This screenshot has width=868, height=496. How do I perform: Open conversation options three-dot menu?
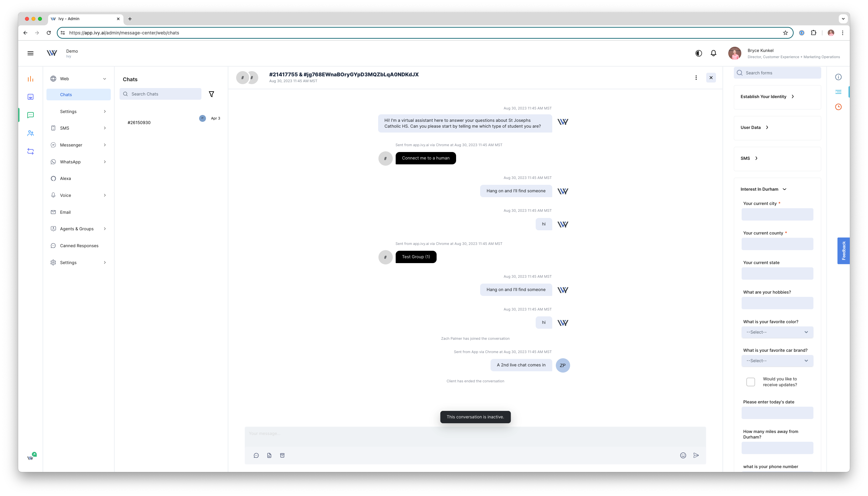point(696,78)
